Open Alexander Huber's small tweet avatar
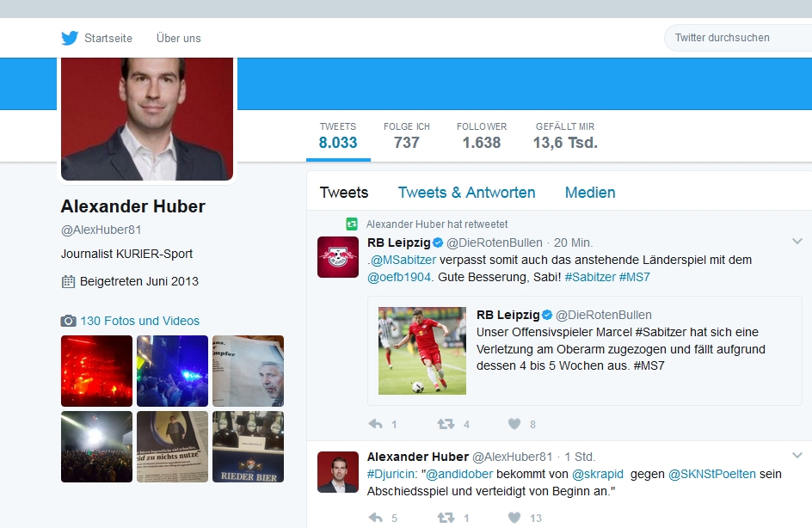This screenshot has width=812, height=528. 338,472
